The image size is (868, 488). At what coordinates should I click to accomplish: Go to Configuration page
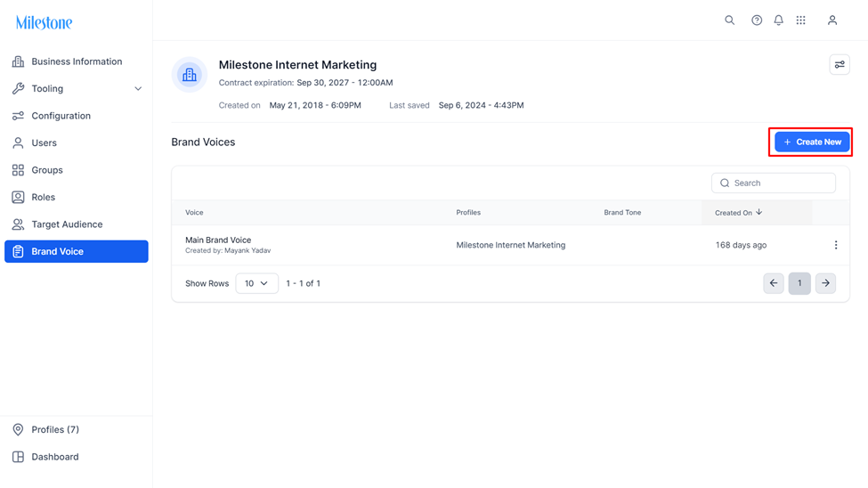pyautogui.click(x=77, y=116)
